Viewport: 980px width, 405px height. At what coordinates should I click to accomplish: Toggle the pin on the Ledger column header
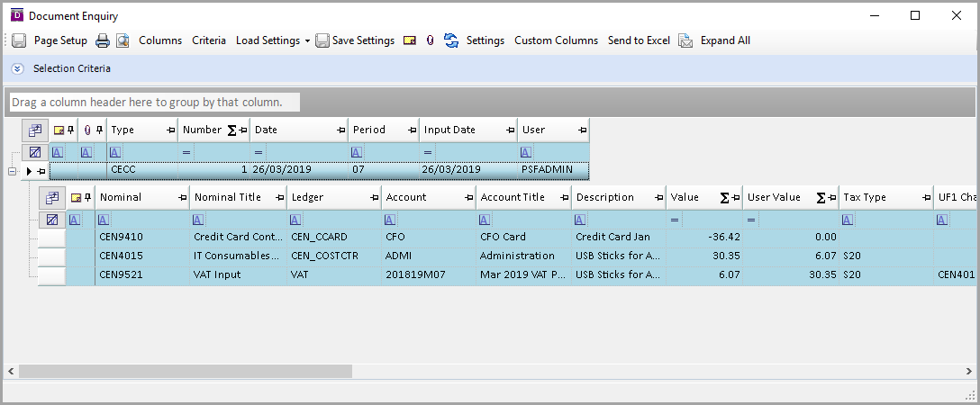point(373,197)
